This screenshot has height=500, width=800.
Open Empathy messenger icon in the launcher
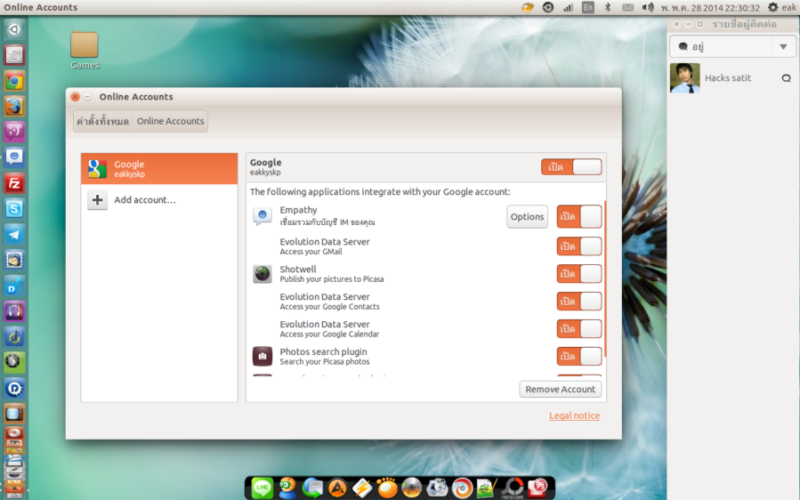14,157
